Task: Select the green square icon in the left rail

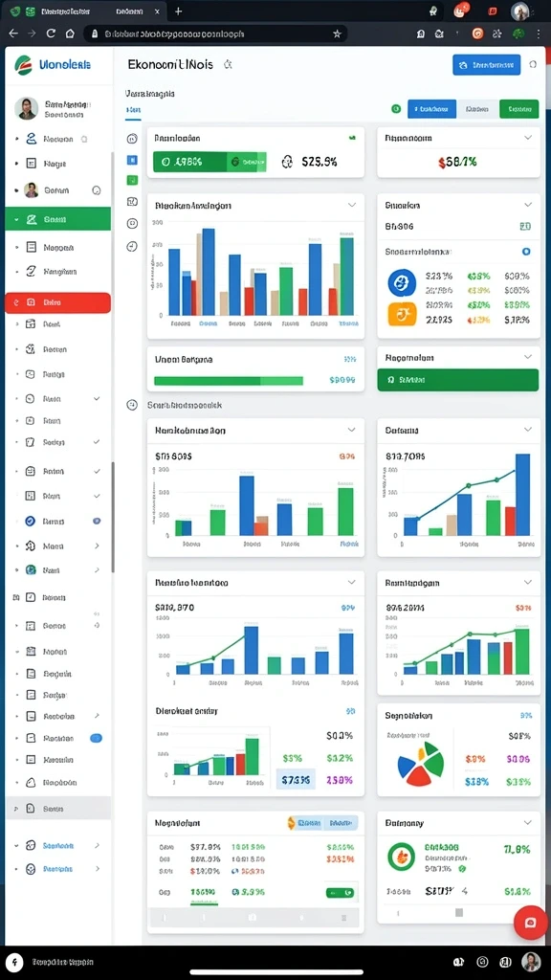Action: tap(132, 180)
